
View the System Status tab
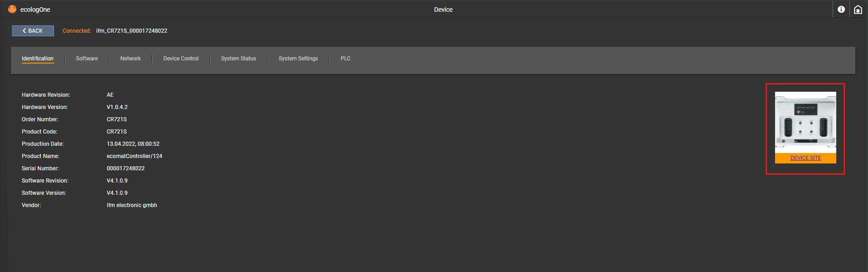point(239,59)
